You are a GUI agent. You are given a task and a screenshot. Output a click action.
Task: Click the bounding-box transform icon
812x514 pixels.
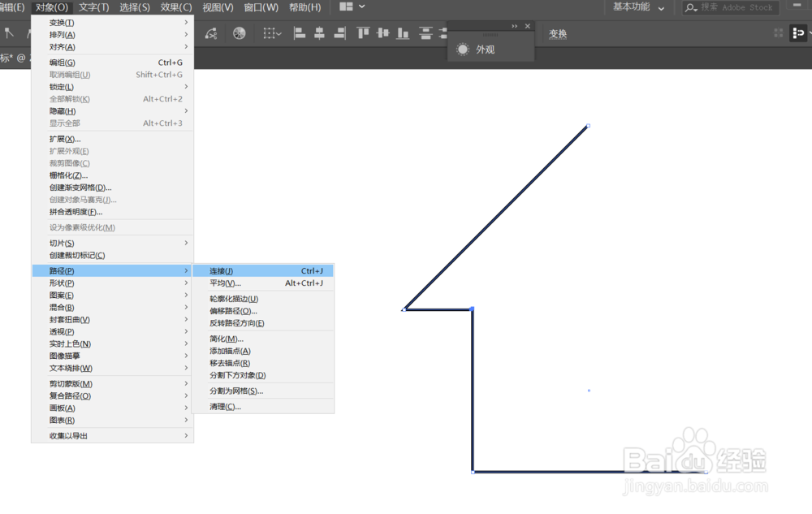268,34
